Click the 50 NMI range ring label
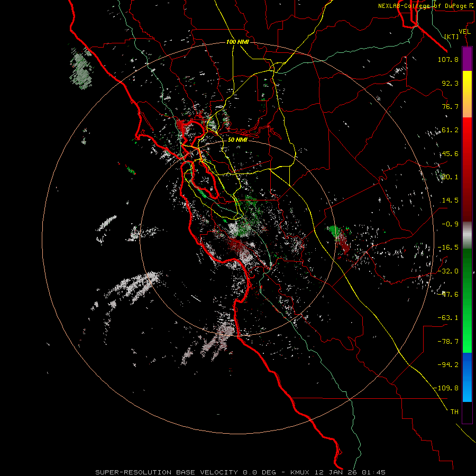The image size is (476, 476). point(237,140)
